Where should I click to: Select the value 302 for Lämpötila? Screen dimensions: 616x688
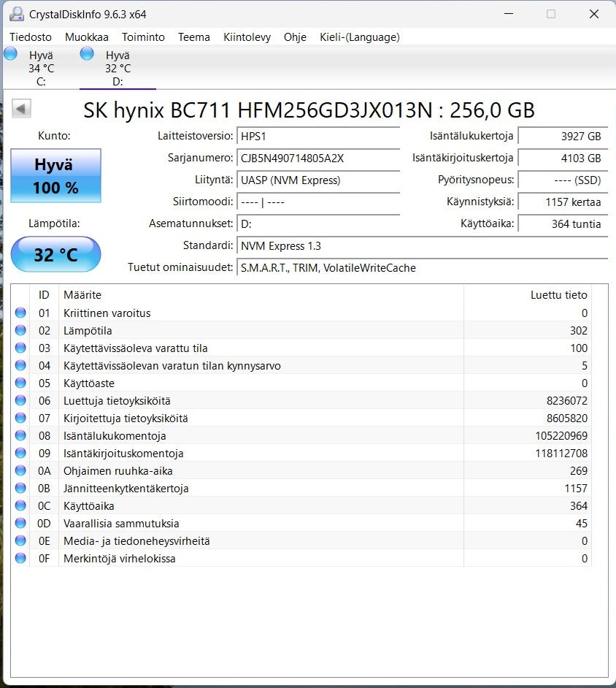579,331
